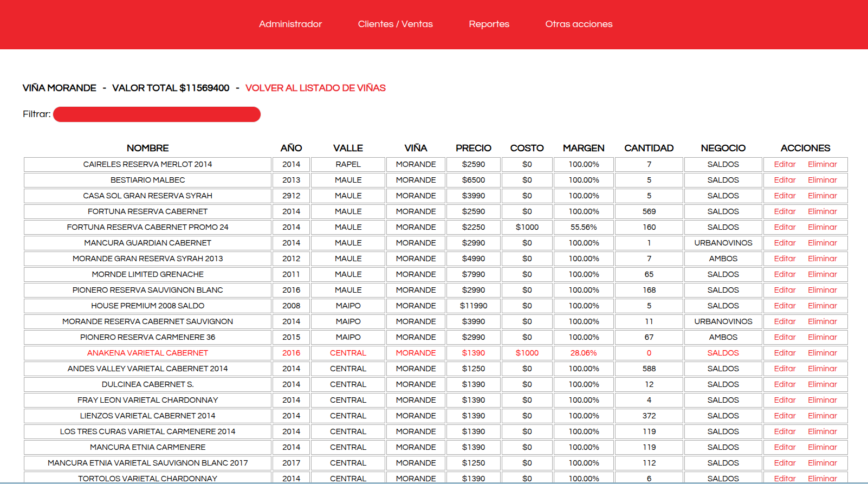868x484 pixels.
Task: Delete LOS TRES CURAS VARIETAL CARMENERE 2014
Action: pyautogui.click(x=822, y=431)
